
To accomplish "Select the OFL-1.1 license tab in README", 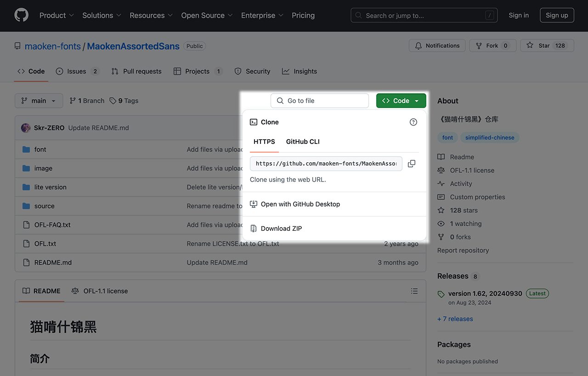I will click(100, 291).
